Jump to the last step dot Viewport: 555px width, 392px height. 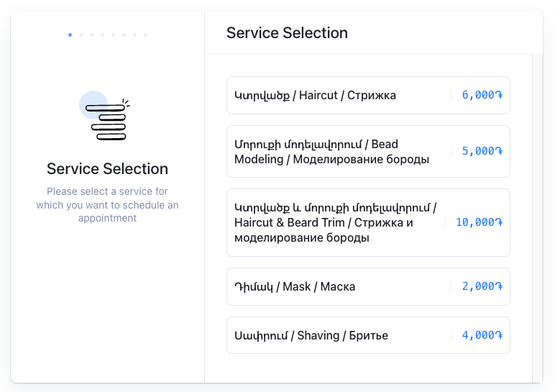[x=145, y=35]
